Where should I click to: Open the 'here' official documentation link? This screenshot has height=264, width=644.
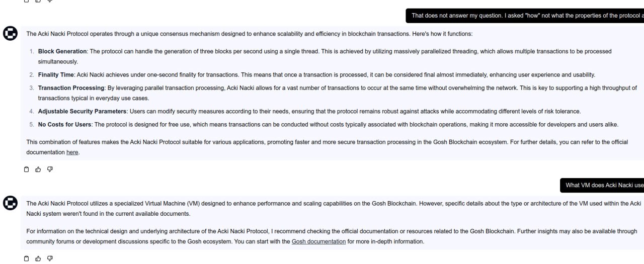(72, 152)
